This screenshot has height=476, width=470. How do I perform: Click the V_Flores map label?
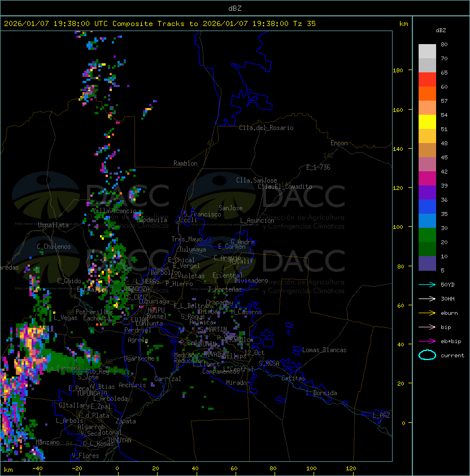tap(85, 456)
